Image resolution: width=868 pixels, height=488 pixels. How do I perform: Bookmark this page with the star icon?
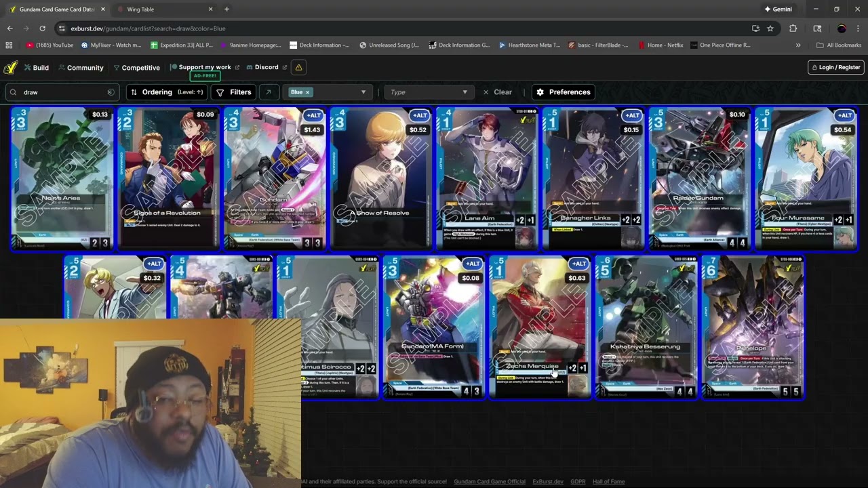pyautogui.click(x=770, y=28)
